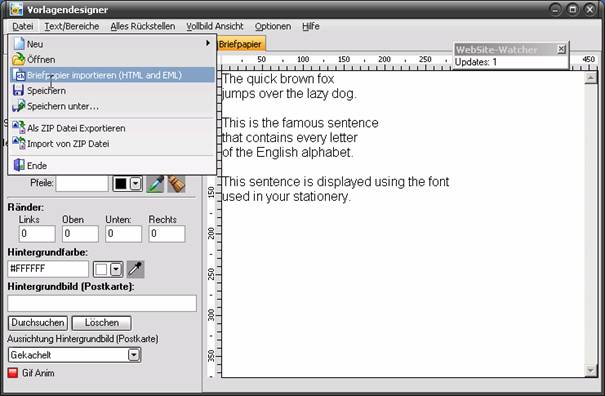Viewport: 605px width, 396px height.
Task: Choose Import von ZIP Datei
Action: click(x=112, y=144)
